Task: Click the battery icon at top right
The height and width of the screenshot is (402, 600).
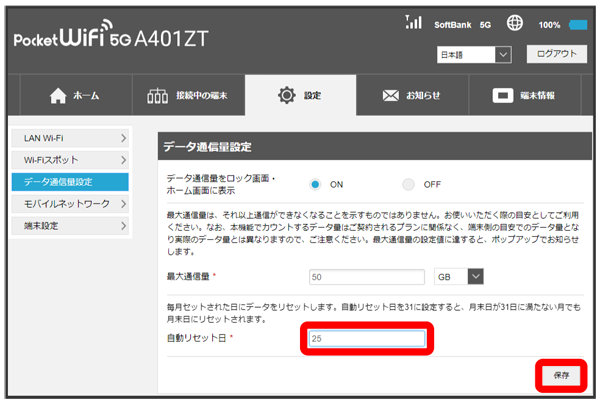Action: (578, 24)
